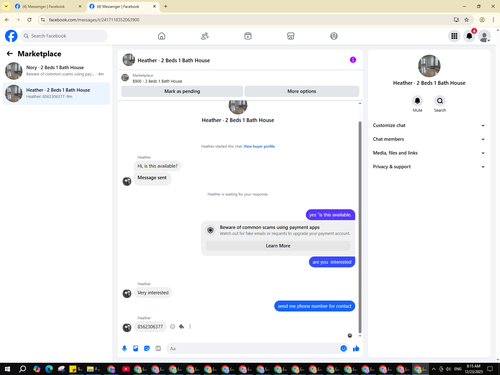The height and width of the screenshot is (375, 500).
Task: Open the tab search dropdown arrow
Action: (x=6, y=6)
